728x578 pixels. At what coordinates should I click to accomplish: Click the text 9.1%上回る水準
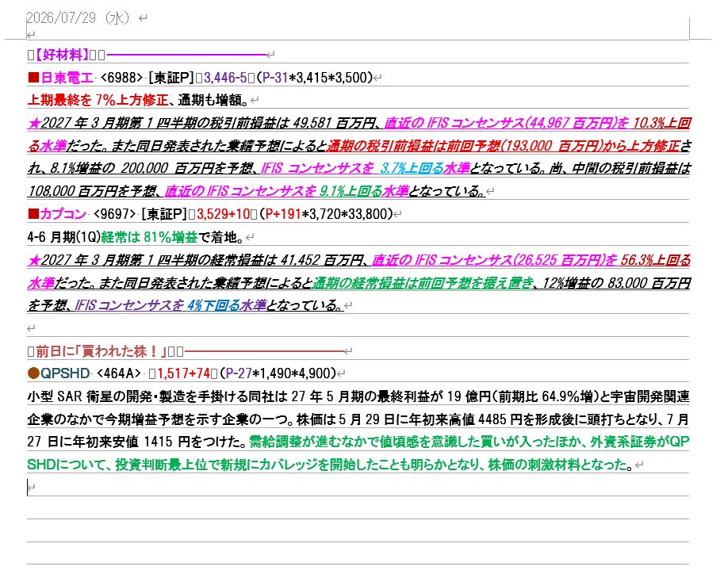pos(364,191)
